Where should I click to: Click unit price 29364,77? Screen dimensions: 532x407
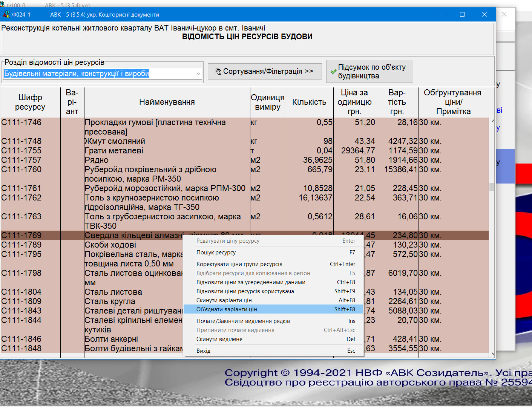[358, 151]
